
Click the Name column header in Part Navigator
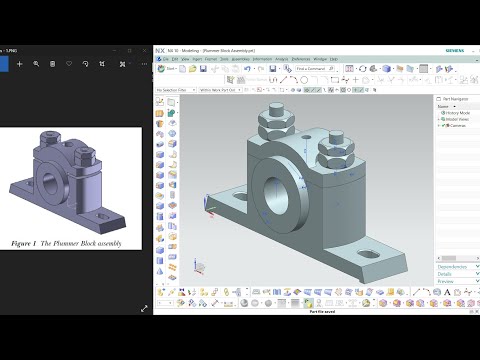[x=443, y=106]
